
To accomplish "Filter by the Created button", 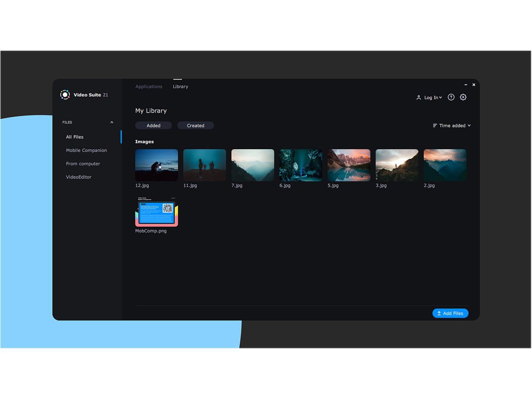I will (195, 126).
